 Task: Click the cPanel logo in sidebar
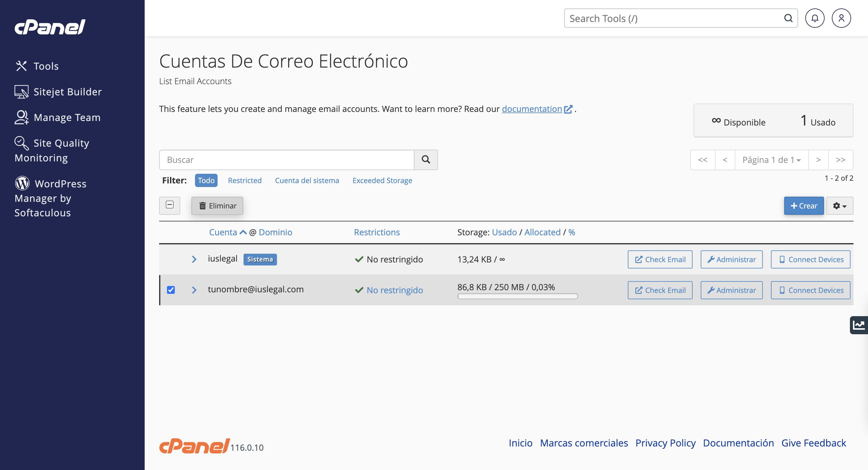(50, 27)
